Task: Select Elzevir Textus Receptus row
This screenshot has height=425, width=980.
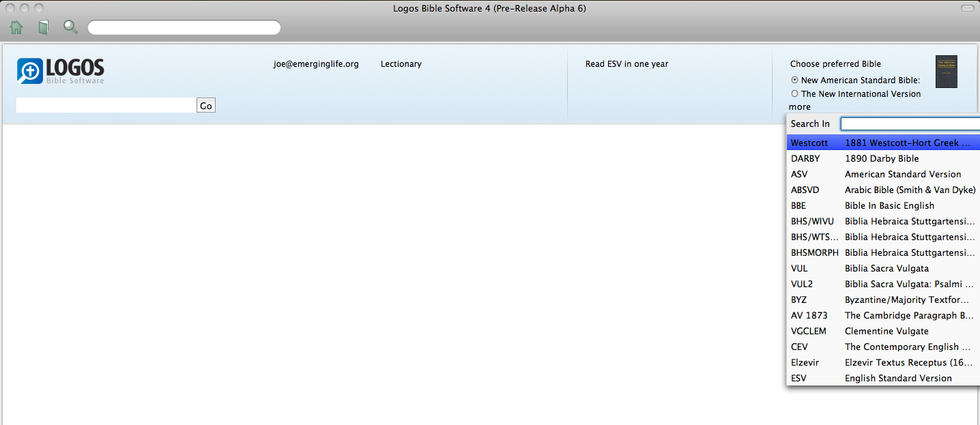Action: (x=883, y=362)
